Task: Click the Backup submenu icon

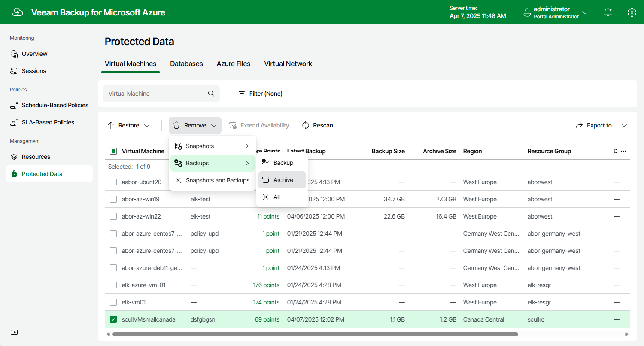Action: (266, 162)
